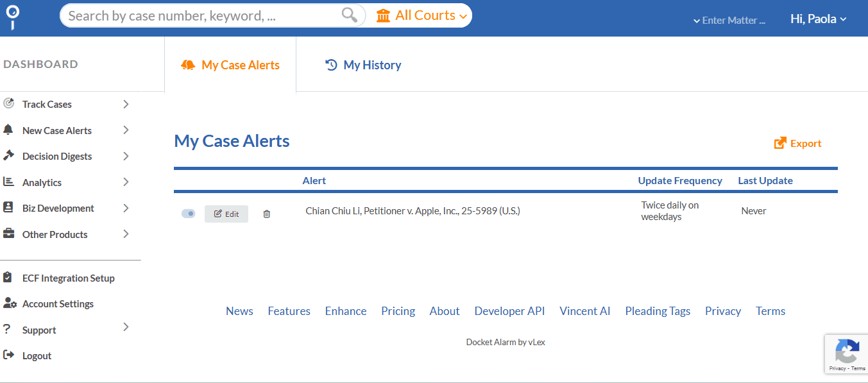Expand the Other Products submenu chevron
The width and height of the screenshot is (868, 383).
(x=126, y=234)
